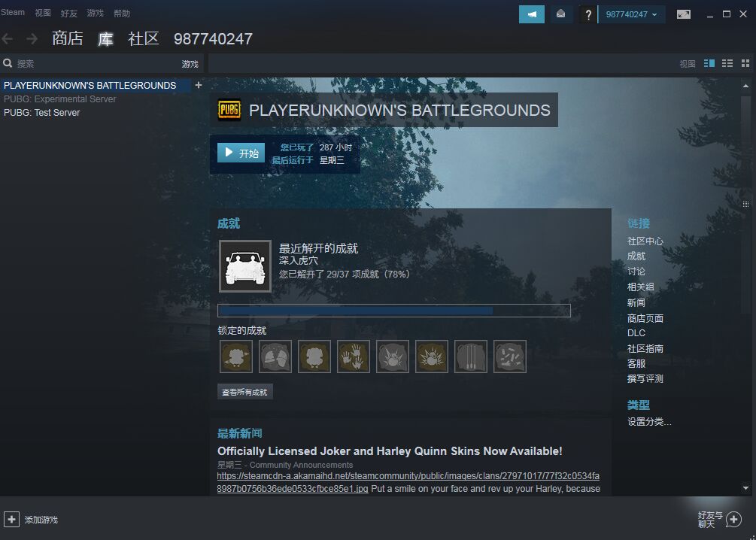The height and width of the screenshot is (540, 756).
Task: Open the 客服 link
Action: tap(636, 363)
